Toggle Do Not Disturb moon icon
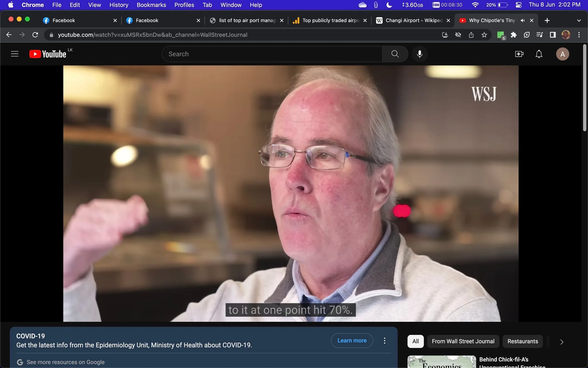This screenshot has width=588, height=368. 389,5
